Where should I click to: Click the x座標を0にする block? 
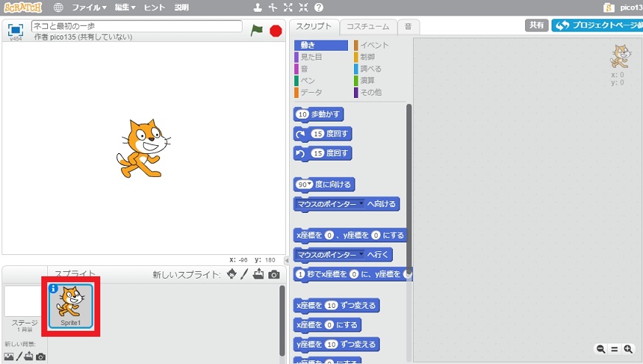[x=327, y=325]
